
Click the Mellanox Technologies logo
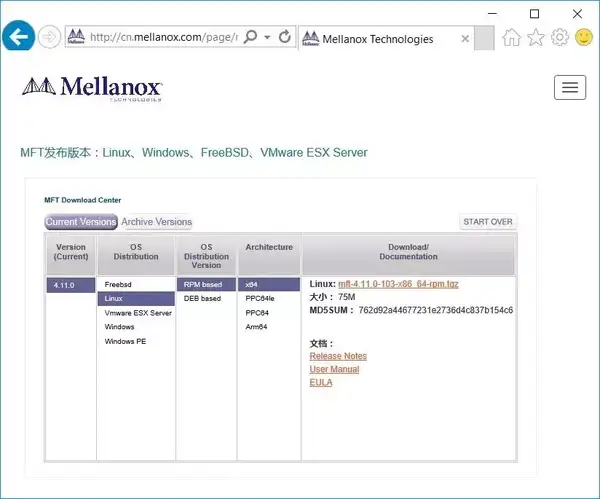pyautogui.click(x=91, y=88)
